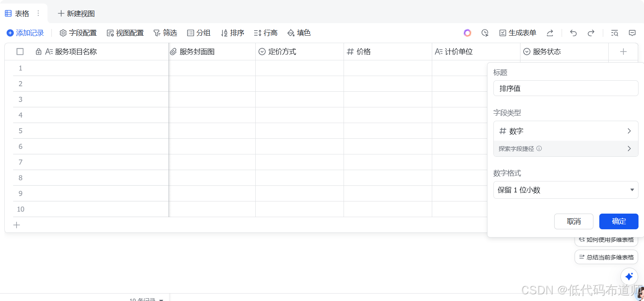Open the AI sparkle assistant button

[629, 277]
